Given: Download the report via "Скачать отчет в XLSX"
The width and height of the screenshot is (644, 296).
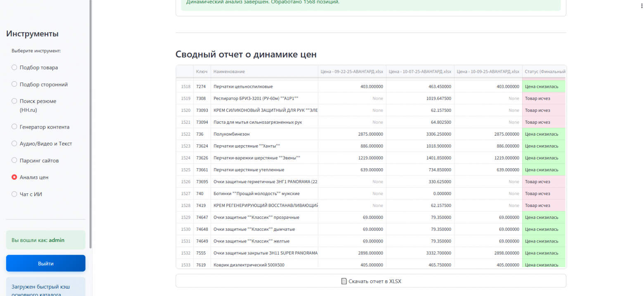Looking at the screenshot, I should click(371, 281).
